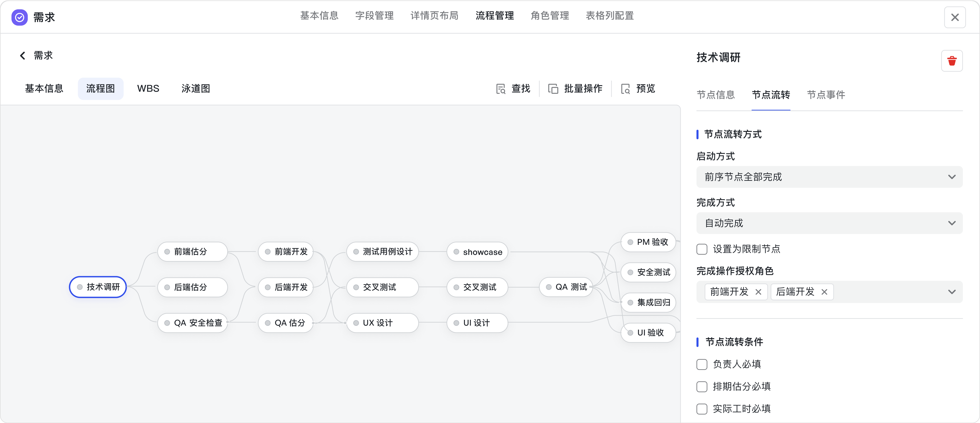The height and width of the screenshot is (423, 980).
Task: Check the 排期估分必填 option
Action: [x=702, y=387]
